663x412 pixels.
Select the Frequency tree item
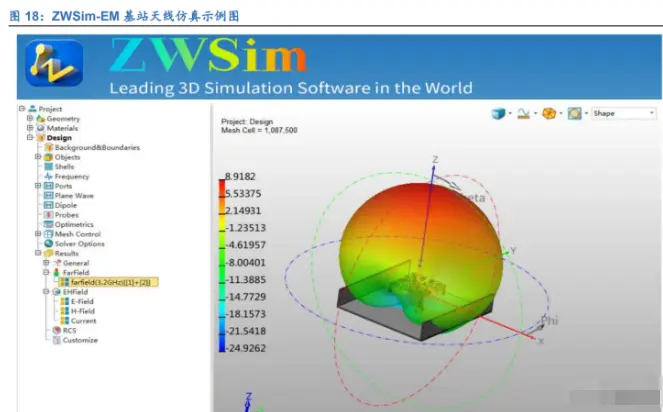point(72,176)
